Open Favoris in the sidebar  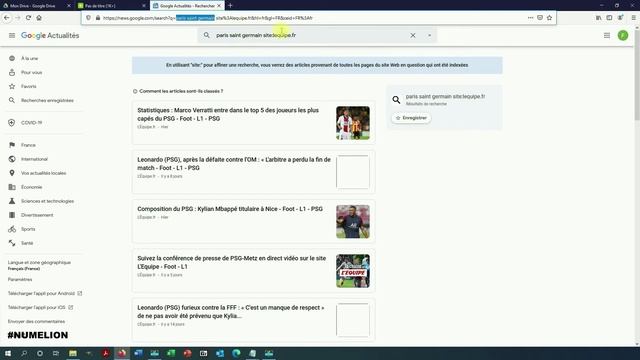coord(29,87)
